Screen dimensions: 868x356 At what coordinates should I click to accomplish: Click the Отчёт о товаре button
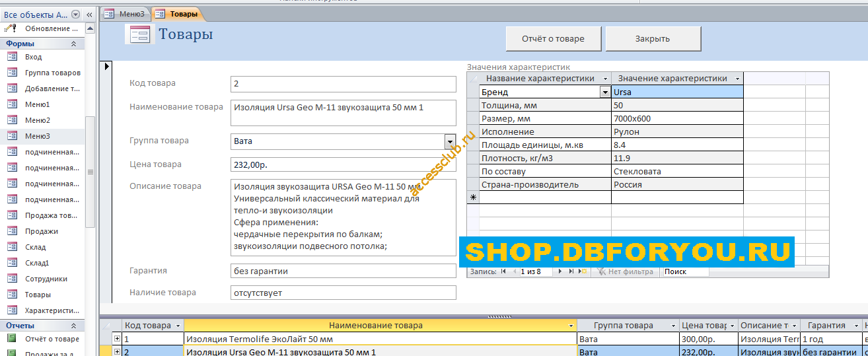(554, 39)
